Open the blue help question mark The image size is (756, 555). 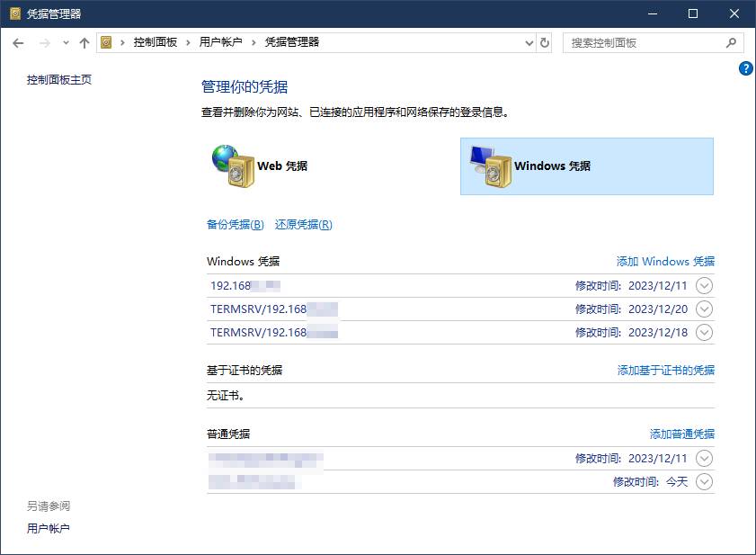pos(745,68)
